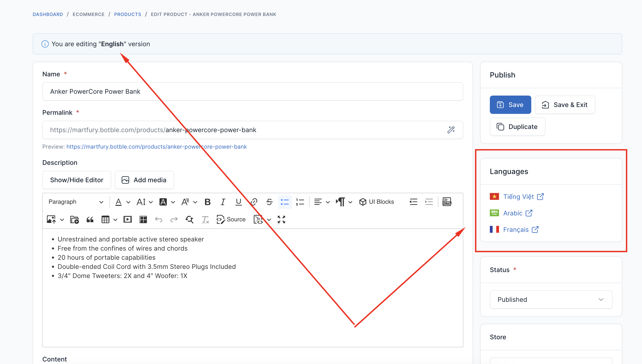Expand the text alignment dropdown
The image size is (642, 364).
[x=328, y=202]
